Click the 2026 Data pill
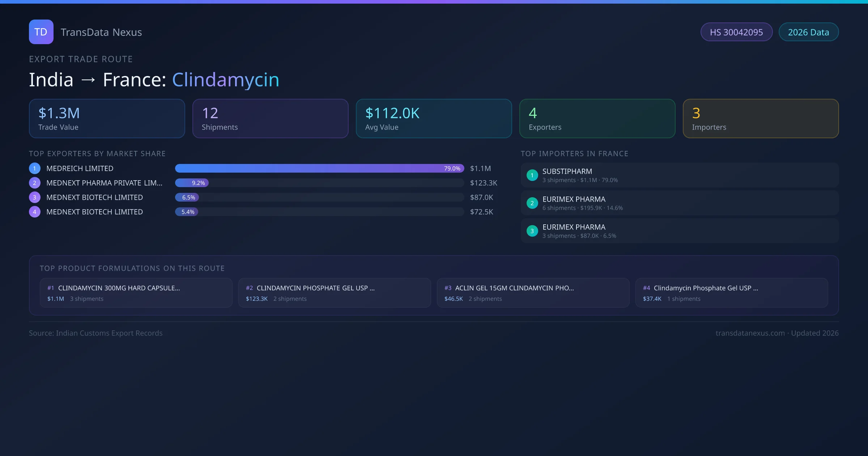The height and width of the screenshot is (456, 868). tap(808, 32)
